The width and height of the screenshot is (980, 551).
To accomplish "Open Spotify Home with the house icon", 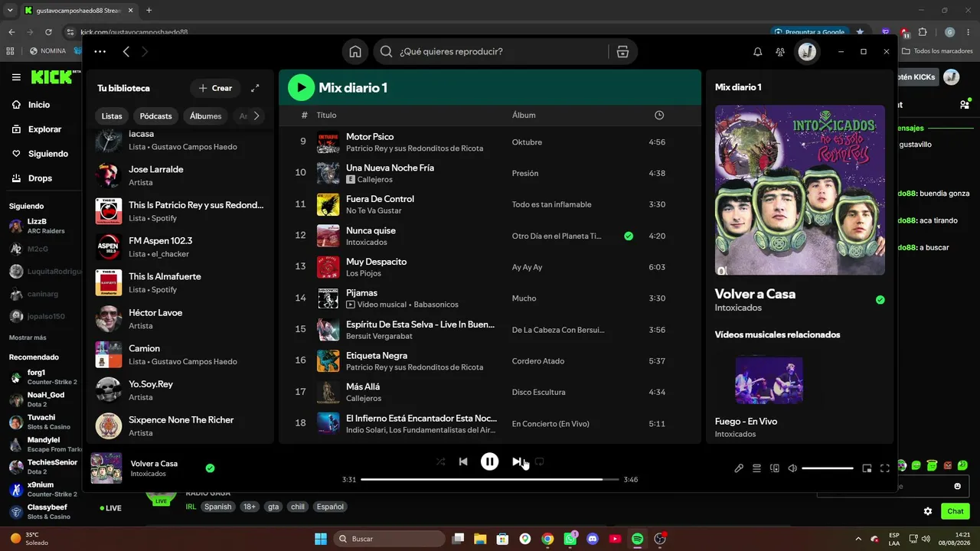I will pos(355,51).
